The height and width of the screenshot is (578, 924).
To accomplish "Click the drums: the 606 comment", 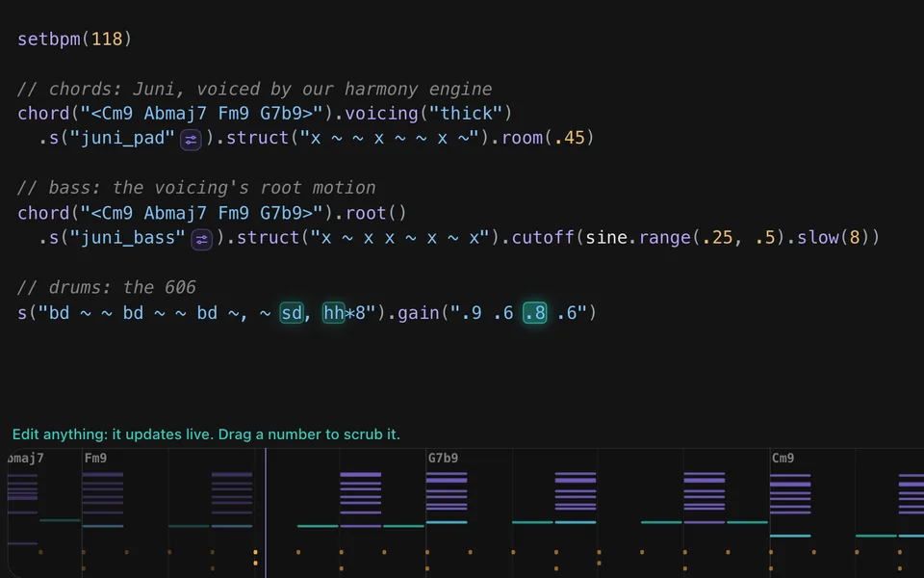I will 107,287.
